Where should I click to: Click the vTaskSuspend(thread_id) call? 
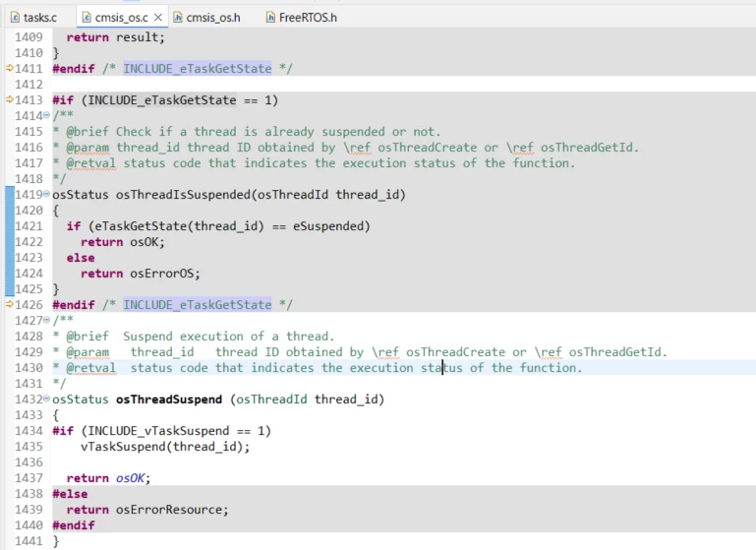click(x=161, y=447)
